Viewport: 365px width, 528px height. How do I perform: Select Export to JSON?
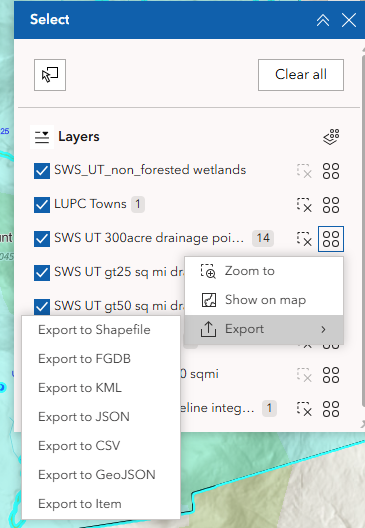(101, 417)
